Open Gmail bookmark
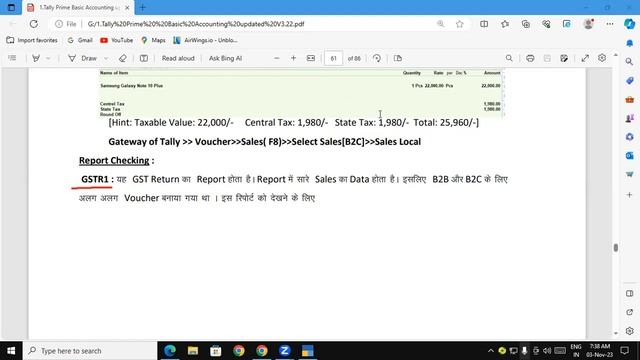Screen dimensions: 640x360 (x=80, y=40)
